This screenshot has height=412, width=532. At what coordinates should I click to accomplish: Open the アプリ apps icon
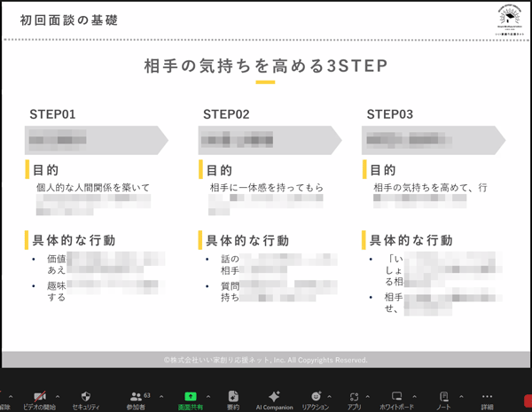tap(354, 397)
